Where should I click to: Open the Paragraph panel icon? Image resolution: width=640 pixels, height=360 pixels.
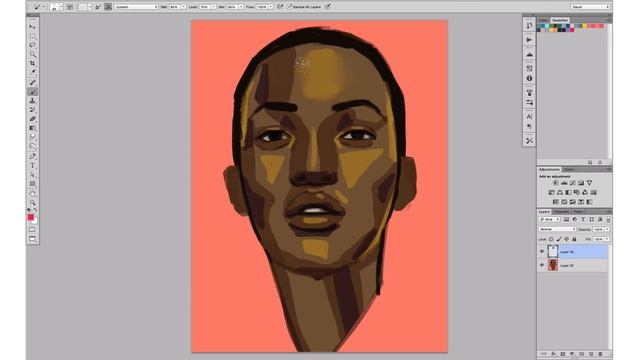529,127
